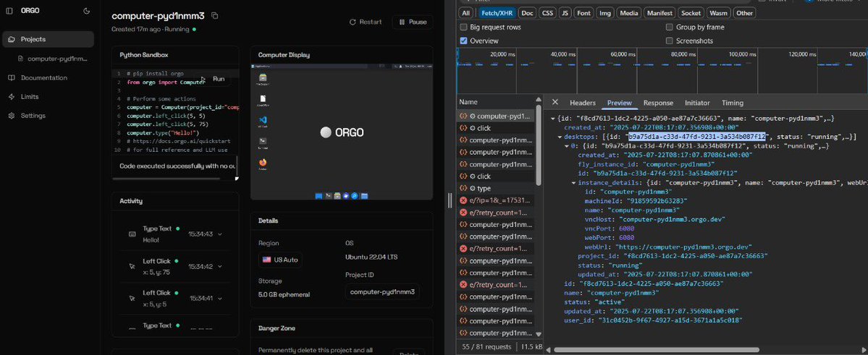Viewport: 868px width, 355px height.
Task: Click scroll-up arrow of the request list
Action: point(539,99)
